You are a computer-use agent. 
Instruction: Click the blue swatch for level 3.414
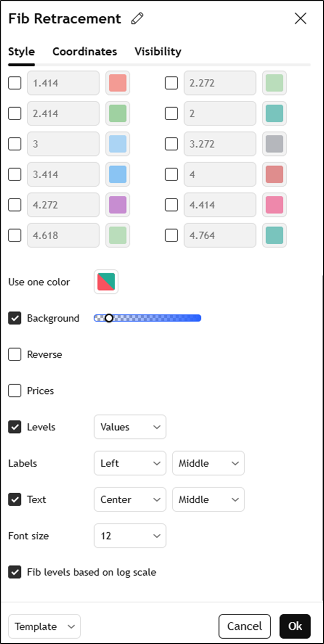point(117,174)
